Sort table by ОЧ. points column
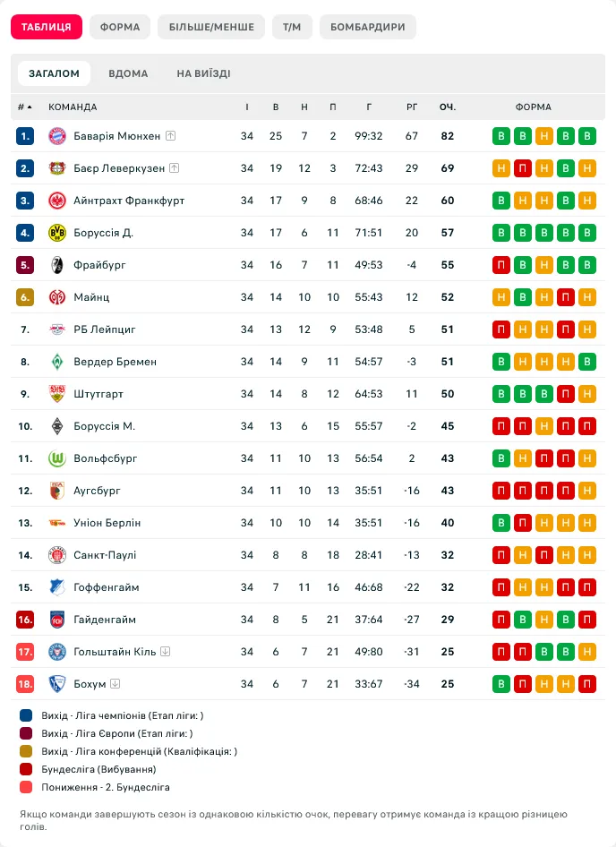 pyautogui.click(x=448, y=107)
